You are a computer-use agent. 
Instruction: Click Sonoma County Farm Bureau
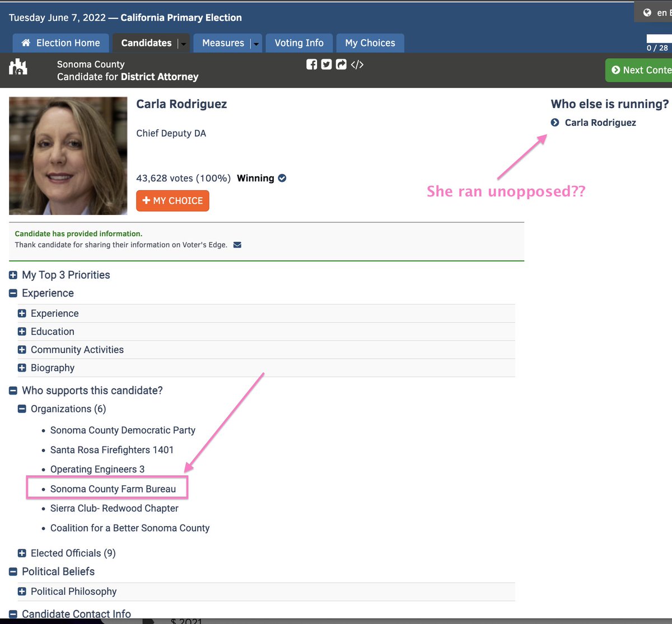click(113, 489)
